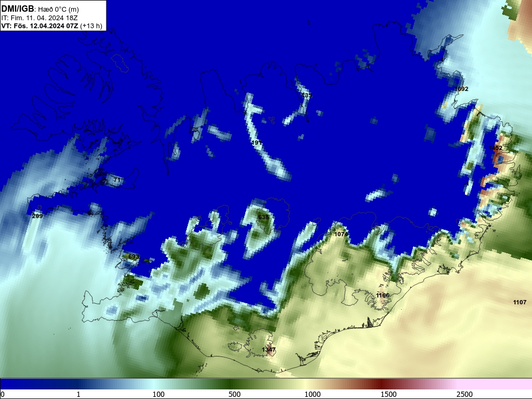The width and height of the screenshot is (532, 399).
Task: Click the map value label 71
Action: pos(117,180)
